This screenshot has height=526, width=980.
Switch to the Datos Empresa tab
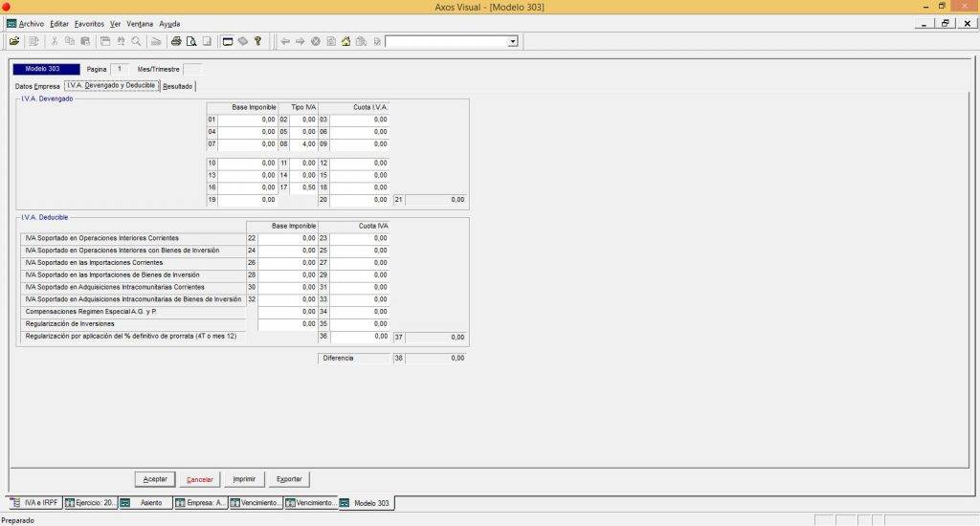point(37,86)
